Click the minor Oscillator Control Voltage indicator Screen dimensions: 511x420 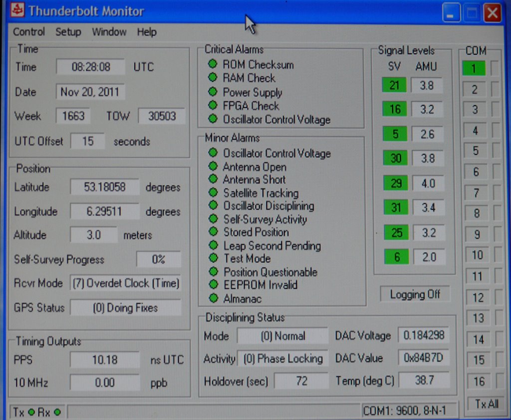213,152
